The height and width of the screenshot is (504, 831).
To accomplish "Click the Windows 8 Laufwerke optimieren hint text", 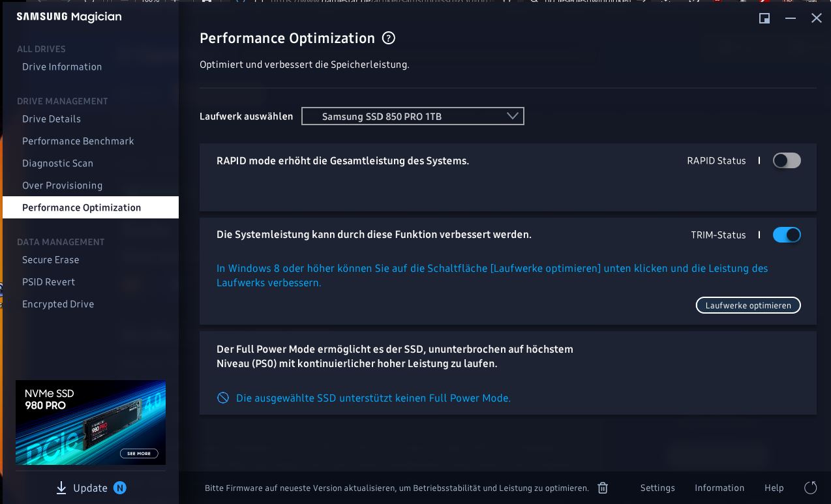I will pyautogui.click(x=492, y=276).
